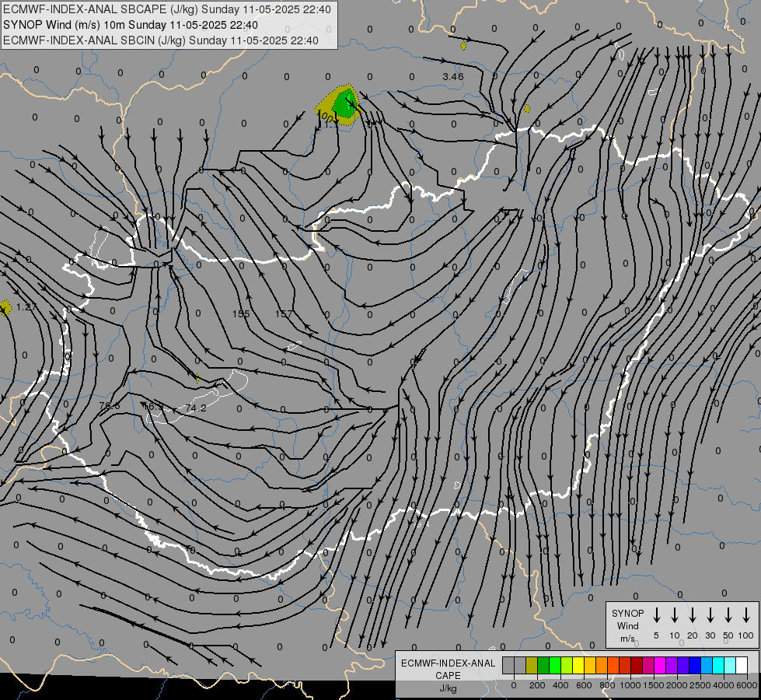Click the SYNOP Wind 10m title line
Screen dimensions: 761x700
coord(131,25)
